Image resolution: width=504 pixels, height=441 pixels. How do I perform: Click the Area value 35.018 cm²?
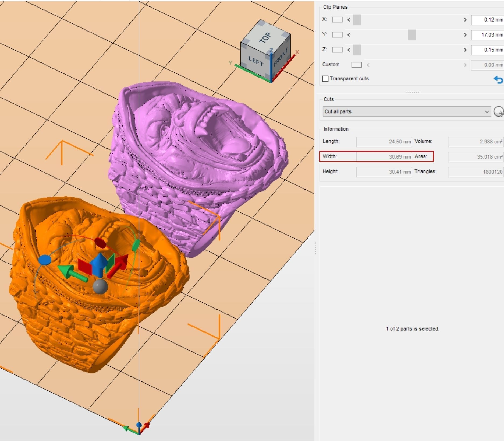point(476,157)
